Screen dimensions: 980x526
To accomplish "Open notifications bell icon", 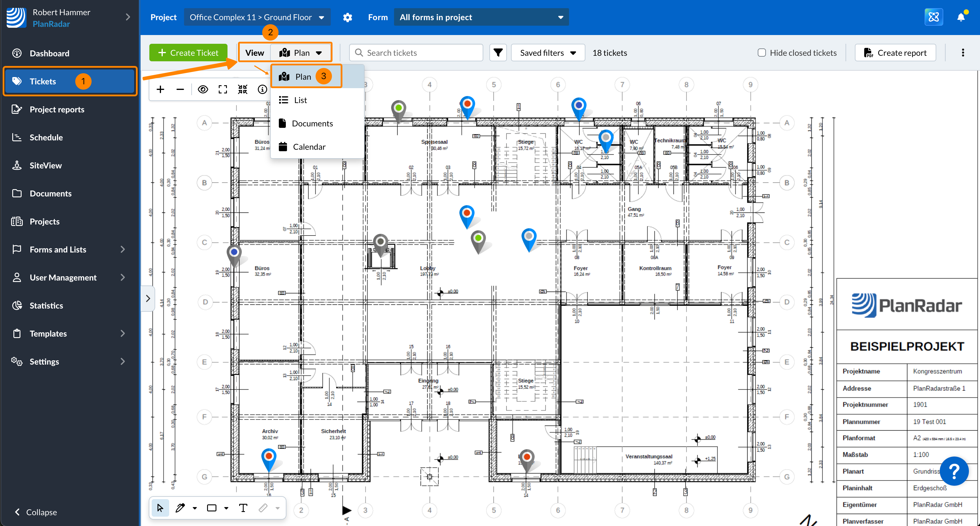I will click(961, 17).
